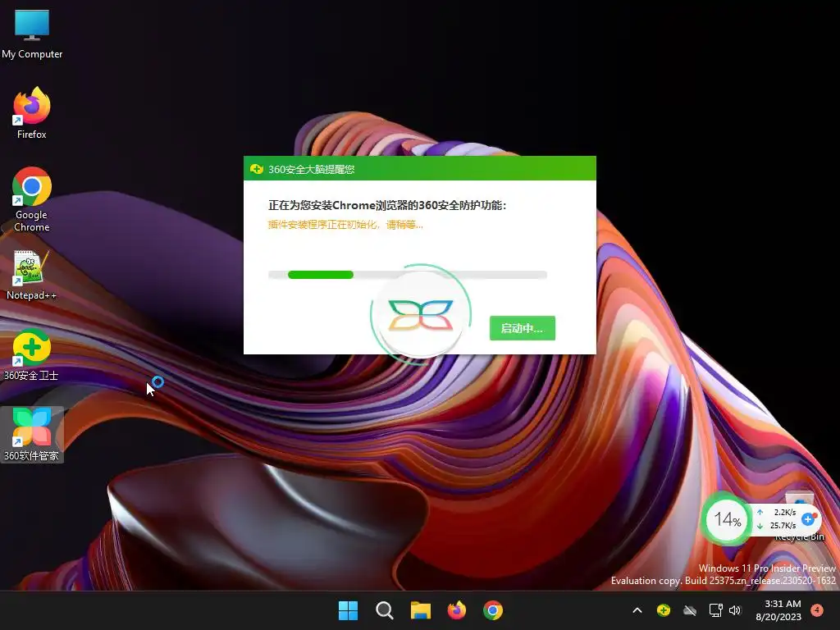Click the orange 插件安装程序正在初始化 status text

click(x=345, y=225)
